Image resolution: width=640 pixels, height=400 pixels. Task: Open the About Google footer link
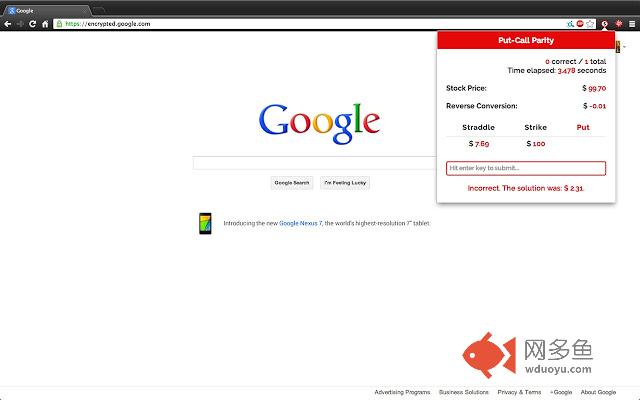(x=598, y=392)
